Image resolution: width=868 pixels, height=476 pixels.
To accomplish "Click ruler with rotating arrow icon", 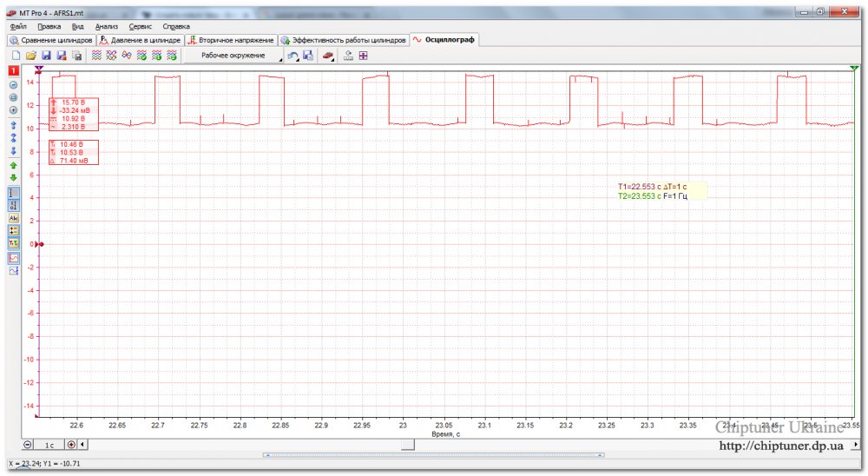I will coord(348,56).
